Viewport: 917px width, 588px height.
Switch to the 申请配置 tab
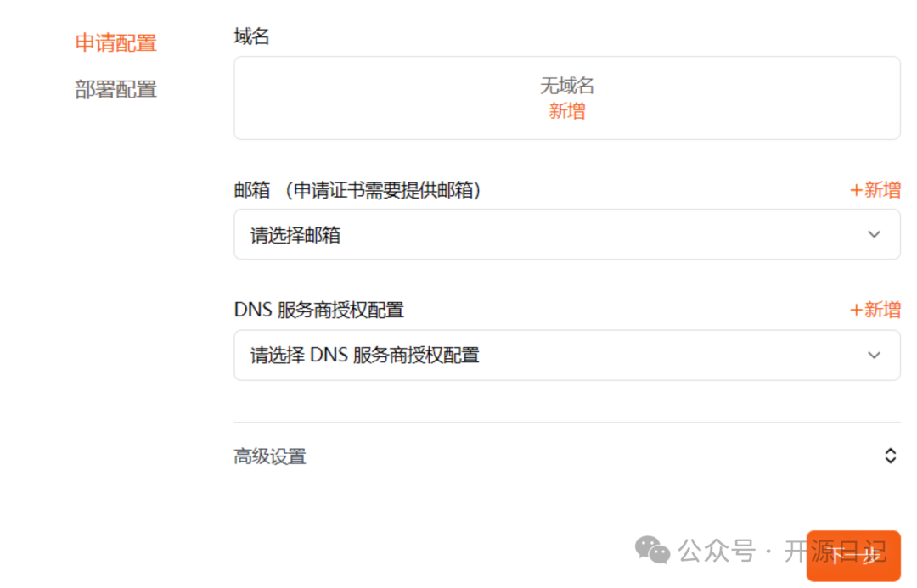click(x=115, y=43)
